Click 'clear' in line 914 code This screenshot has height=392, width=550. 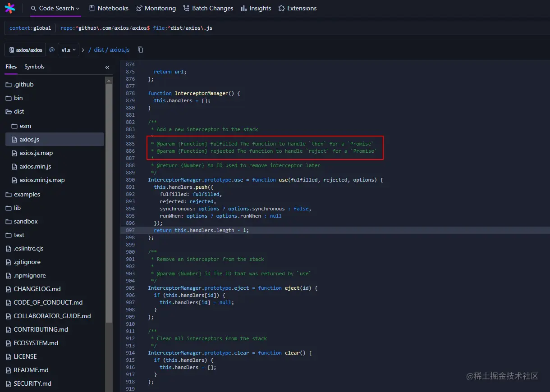(292, 353)
